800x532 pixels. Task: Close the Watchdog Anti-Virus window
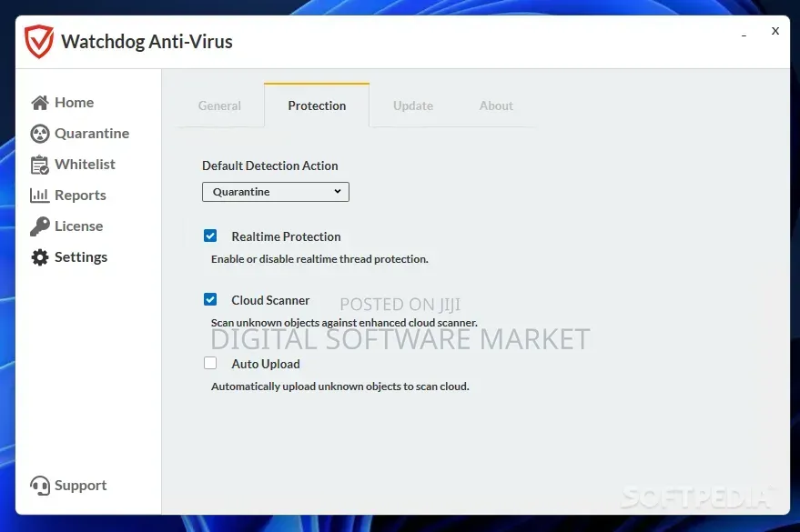pos(775,31)
